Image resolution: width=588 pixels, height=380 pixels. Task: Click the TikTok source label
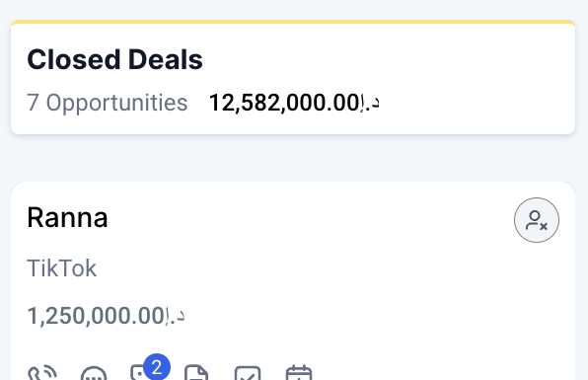(x=62, y=268)
